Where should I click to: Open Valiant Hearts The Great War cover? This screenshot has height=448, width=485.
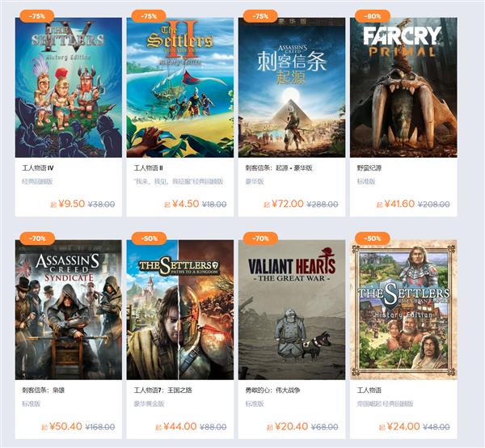tap(292, 310)
